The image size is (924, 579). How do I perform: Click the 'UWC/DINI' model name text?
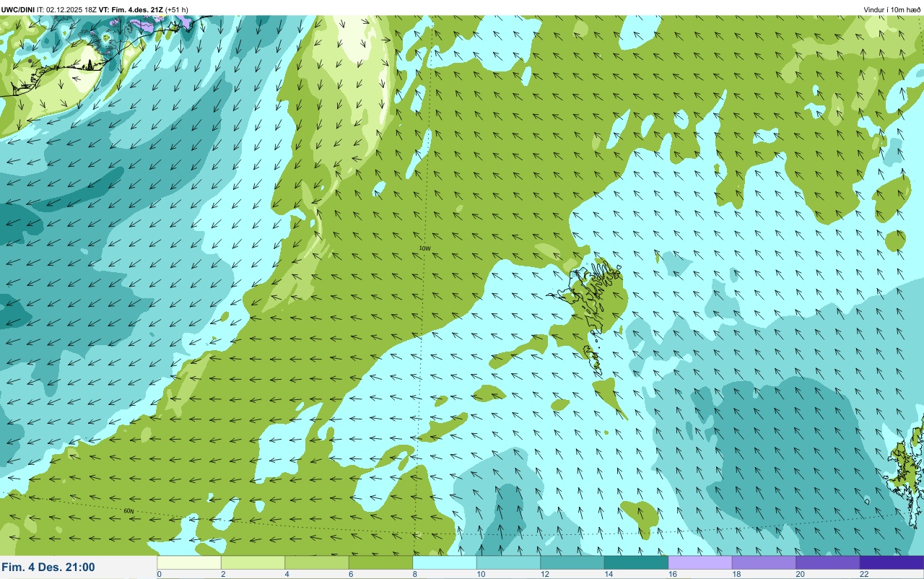click(x=18, y=10)
